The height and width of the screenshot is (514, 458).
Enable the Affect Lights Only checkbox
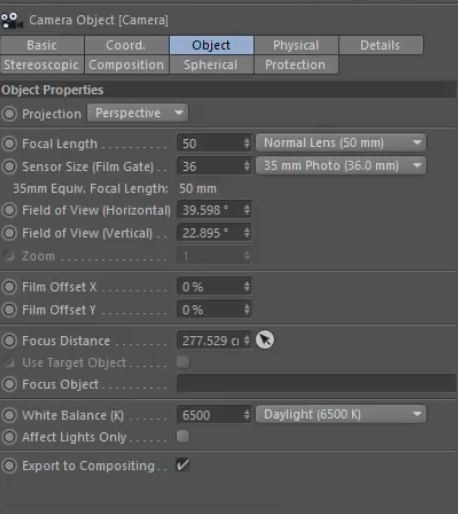[x=183, y=436]
